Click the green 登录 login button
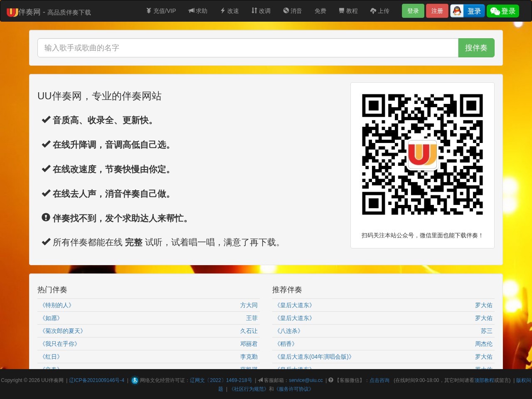The image size is (532, 399). [x=413, y=11]
